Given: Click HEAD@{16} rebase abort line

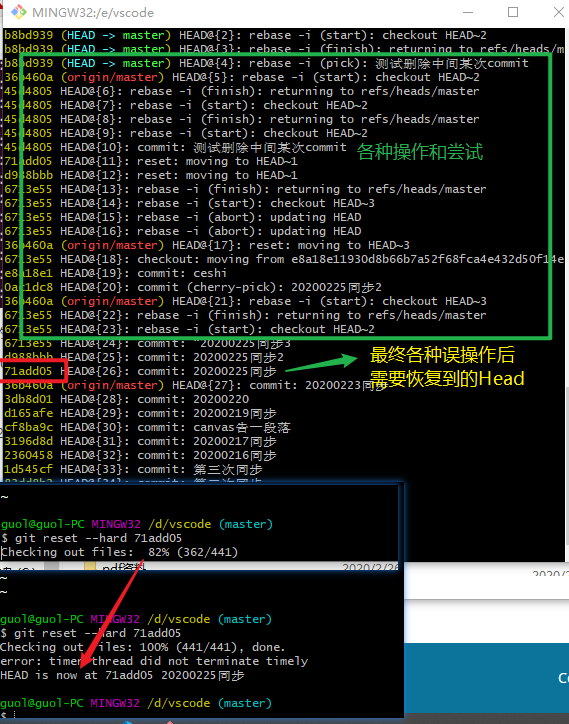Looking at the screenshot, I should (x=183, y=231).
